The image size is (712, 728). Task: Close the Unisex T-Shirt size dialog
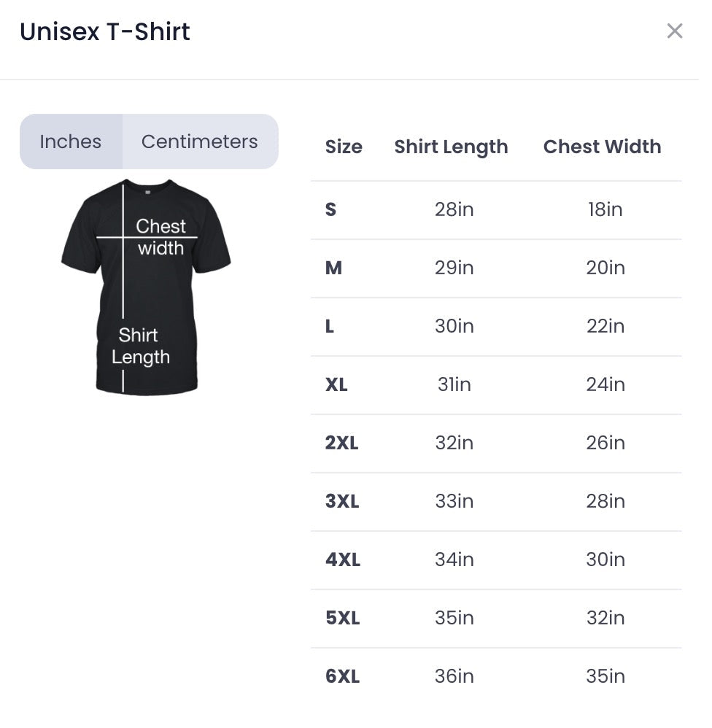(674, 31)
